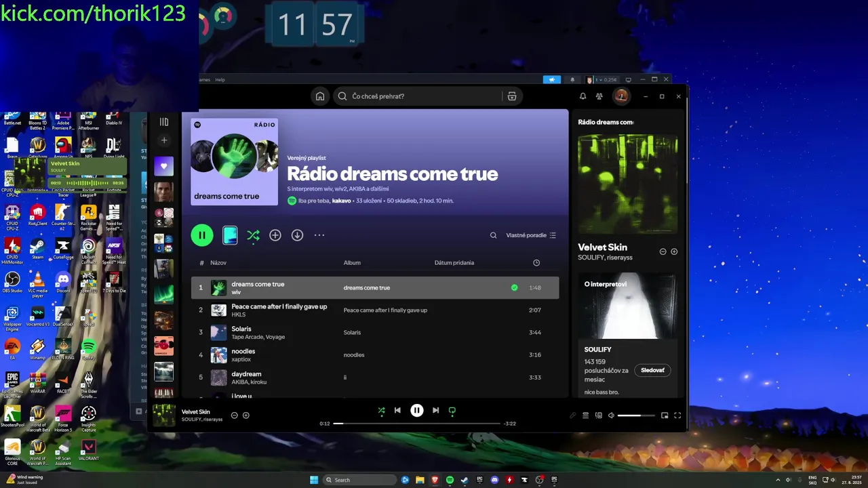Create new playlist with sidebar plus
Image resolution: width=868 pixels, height=488 pixels.
(164, 140)
